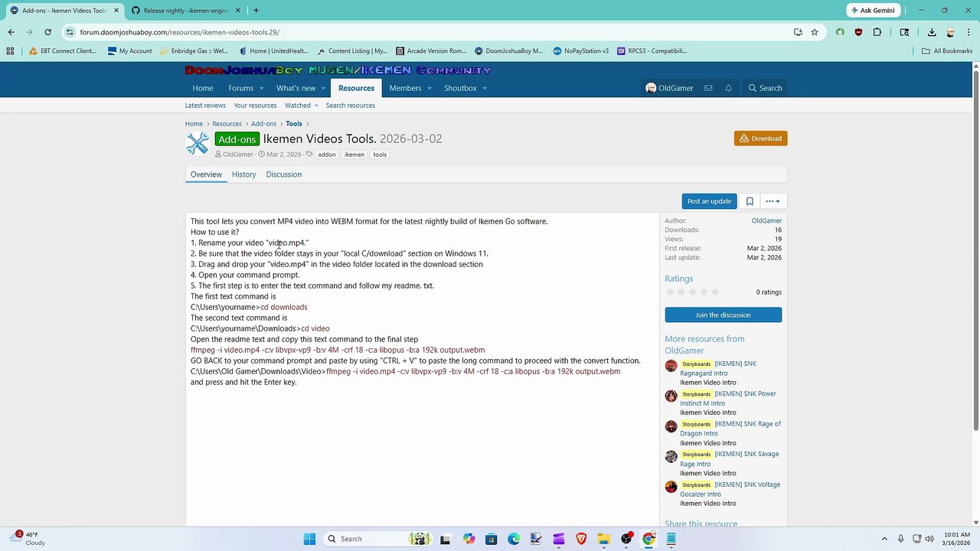980x551 pixels.
Task: Rate resource with the first star
Action: [671, 292]
